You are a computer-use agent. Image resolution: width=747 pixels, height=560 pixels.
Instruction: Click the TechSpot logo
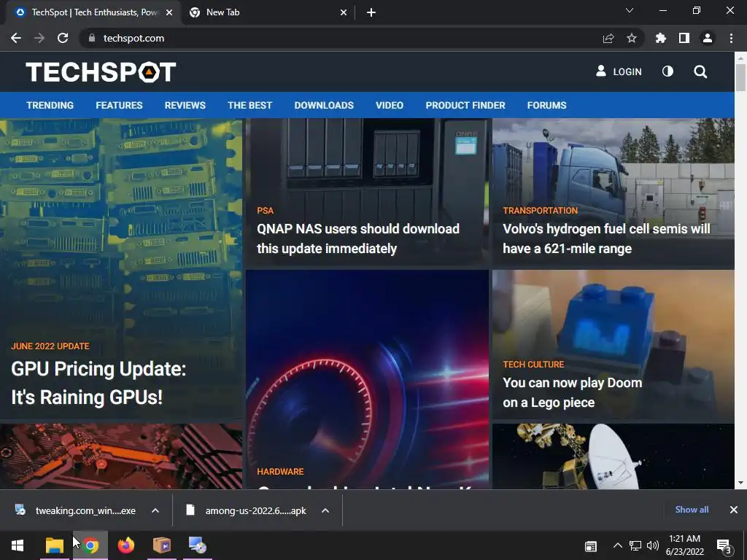pos(101,72)
